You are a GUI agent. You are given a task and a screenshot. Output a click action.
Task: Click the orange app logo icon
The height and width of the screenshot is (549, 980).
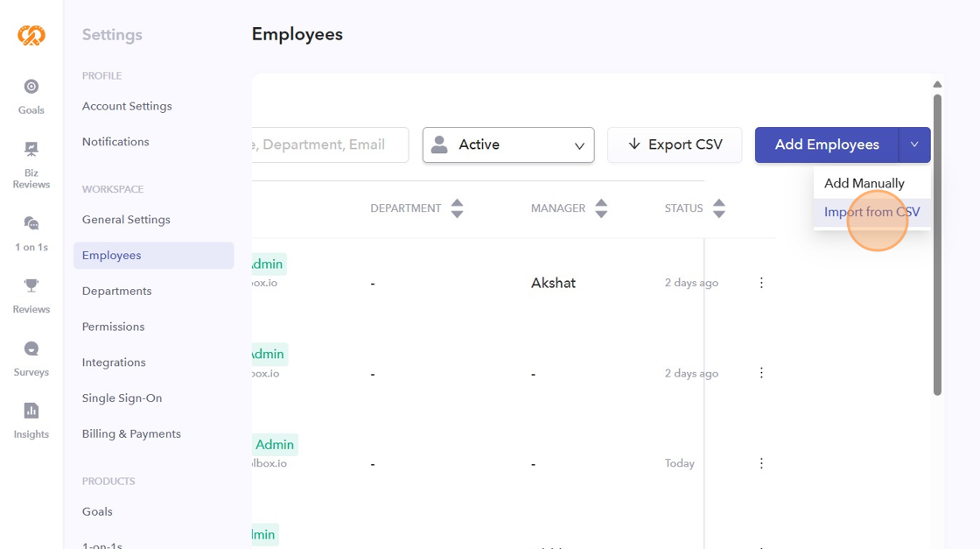[x=31, y=35]
